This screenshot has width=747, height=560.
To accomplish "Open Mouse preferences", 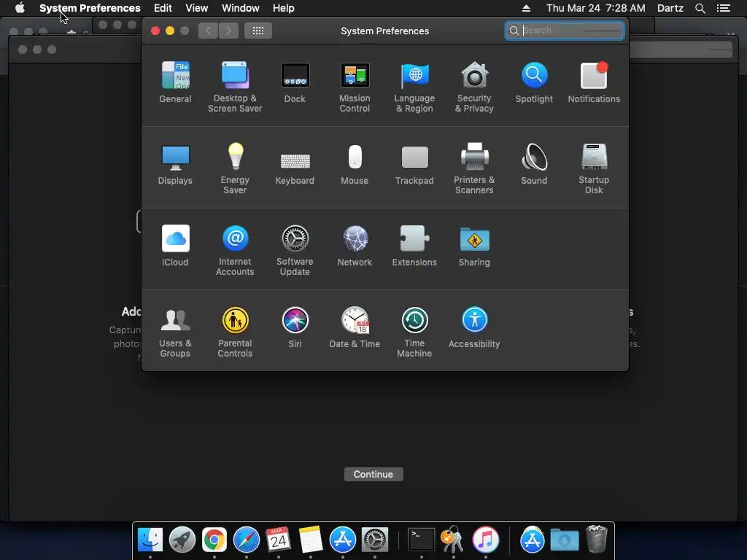I will coord(355,164).
